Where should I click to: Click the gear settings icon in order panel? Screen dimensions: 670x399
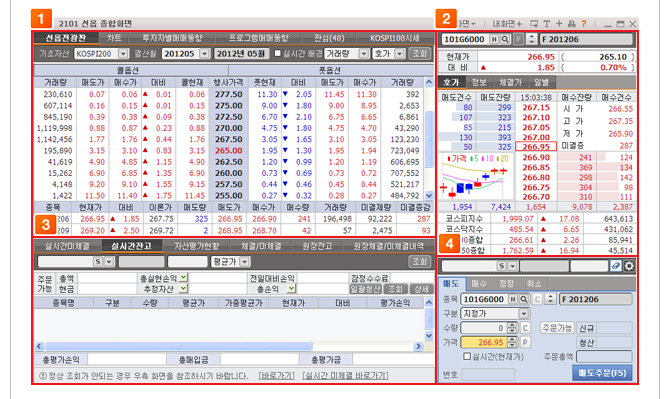(x=629, y=266)
